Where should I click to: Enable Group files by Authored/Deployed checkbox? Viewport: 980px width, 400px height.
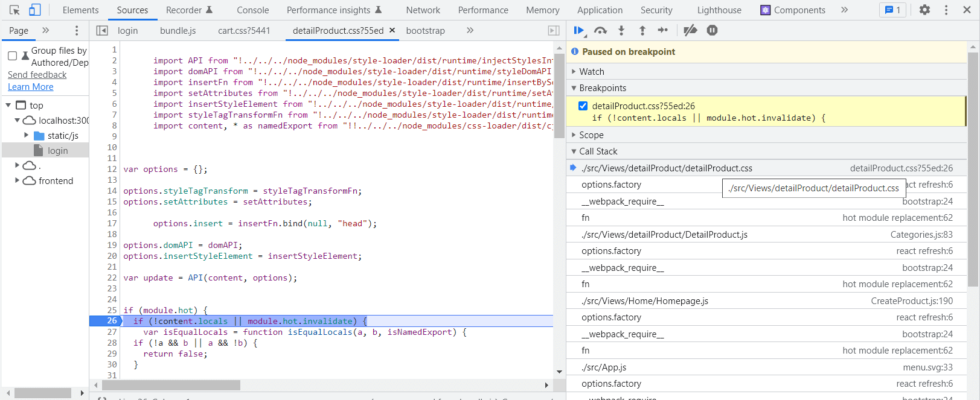[x=12, y=56]
